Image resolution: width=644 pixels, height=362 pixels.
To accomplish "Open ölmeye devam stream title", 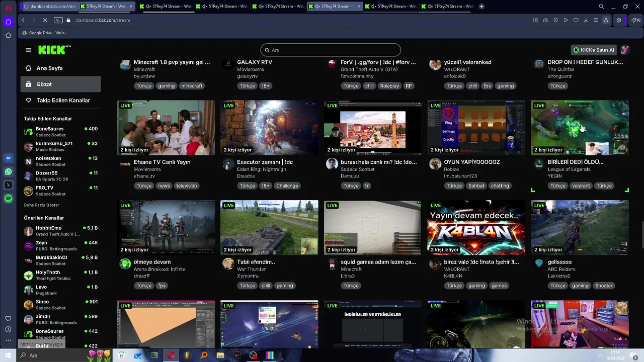I will (x=152, y=262).
